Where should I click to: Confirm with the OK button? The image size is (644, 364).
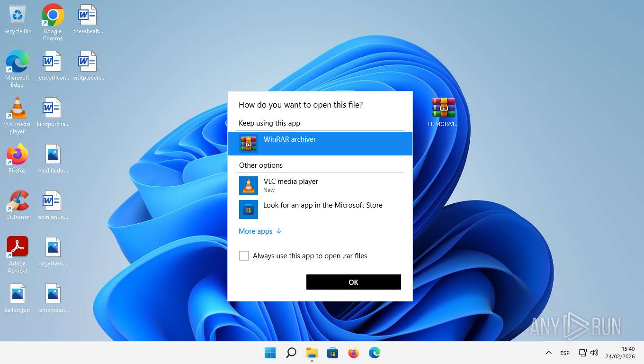(x=354, y=282)
